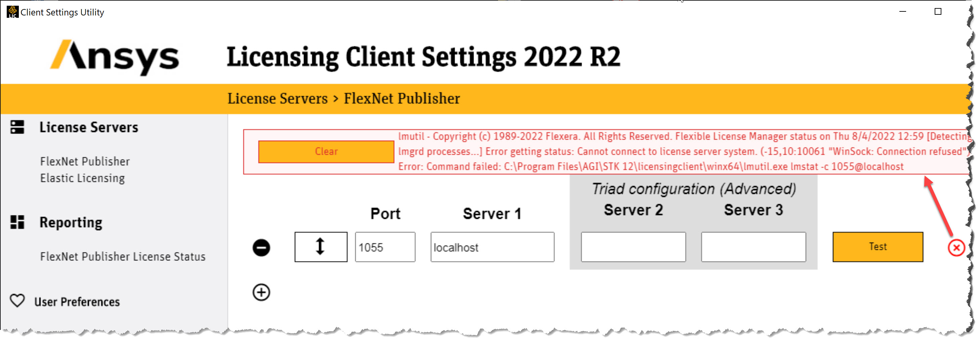This screenshot has height=343, width=980.
Task: Add a new server row with plus icon
Action: coord(261,292)
